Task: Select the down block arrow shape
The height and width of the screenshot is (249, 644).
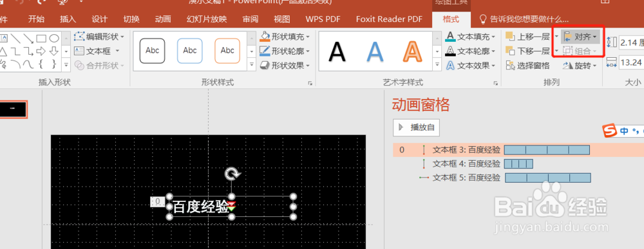Action: point(54,51)
